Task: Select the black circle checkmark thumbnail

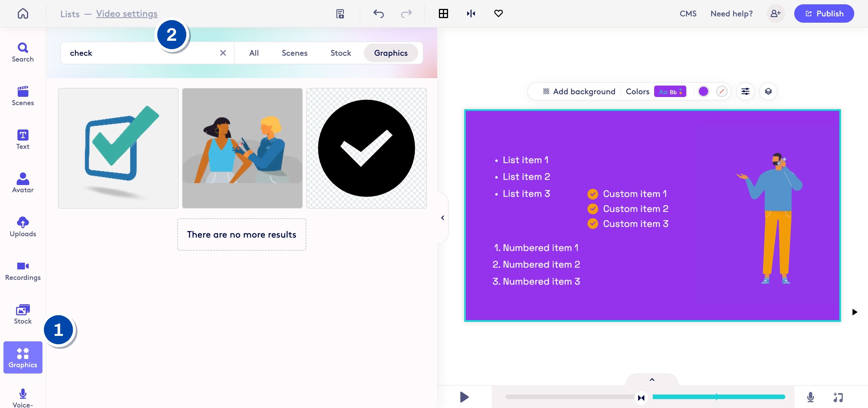Action: [x=366, y=148]
